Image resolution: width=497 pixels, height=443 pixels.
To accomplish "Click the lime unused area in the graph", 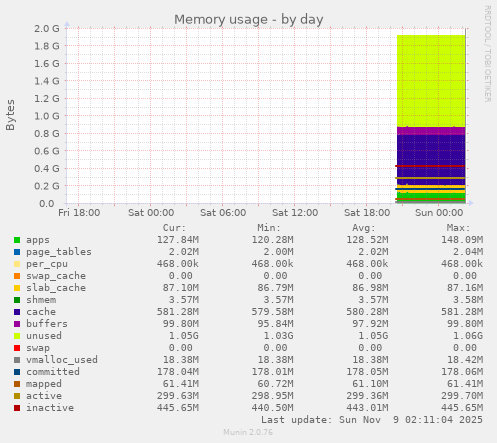I will (431, 80).
